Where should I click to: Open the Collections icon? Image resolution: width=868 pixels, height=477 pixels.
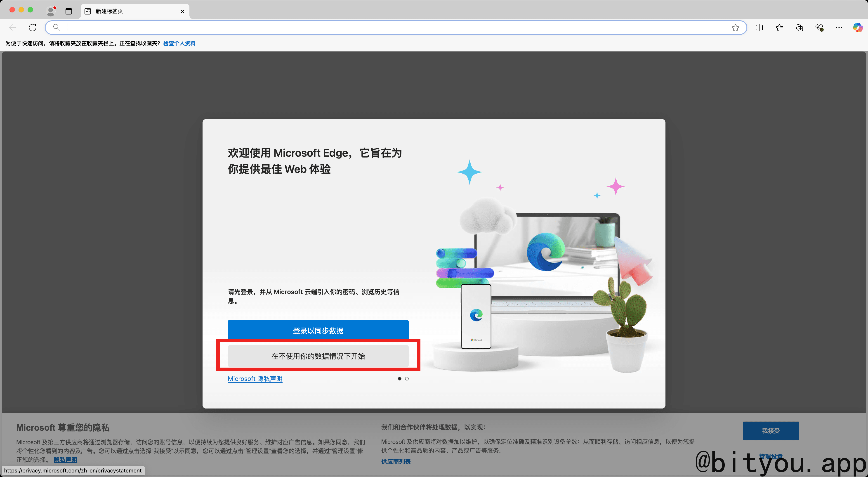[799, 28]
